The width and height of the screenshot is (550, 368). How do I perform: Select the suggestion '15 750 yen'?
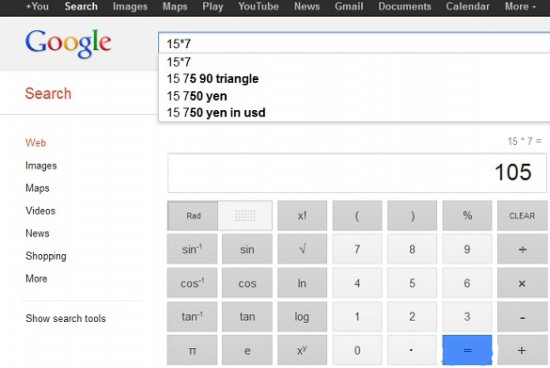tap(354, 96)
